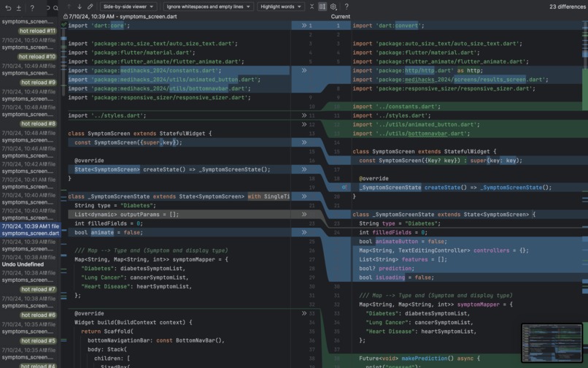Select revision 7/10/24, 10:35 AM above hot reload #5
The height and width of the screenshot is (368, 588).
click(x=28, y=328)
